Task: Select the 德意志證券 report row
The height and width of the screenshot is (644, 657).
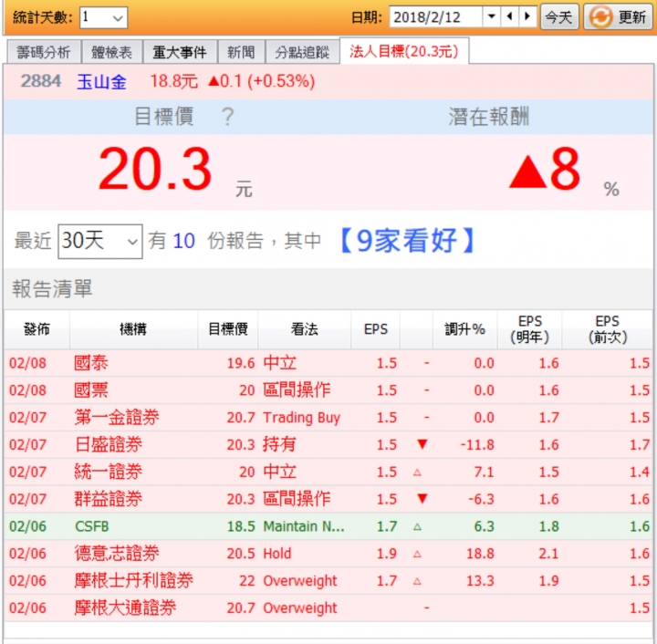Action: 328,554
